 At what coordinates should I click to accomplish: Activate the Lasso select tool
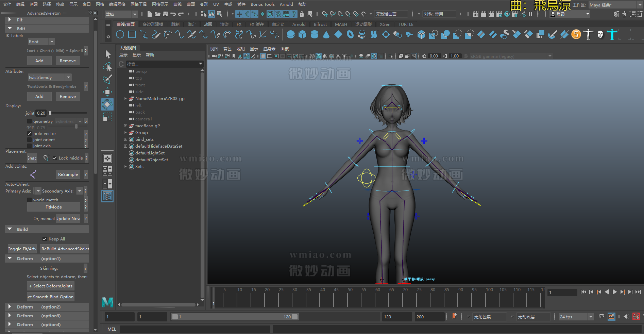point(107,67)
